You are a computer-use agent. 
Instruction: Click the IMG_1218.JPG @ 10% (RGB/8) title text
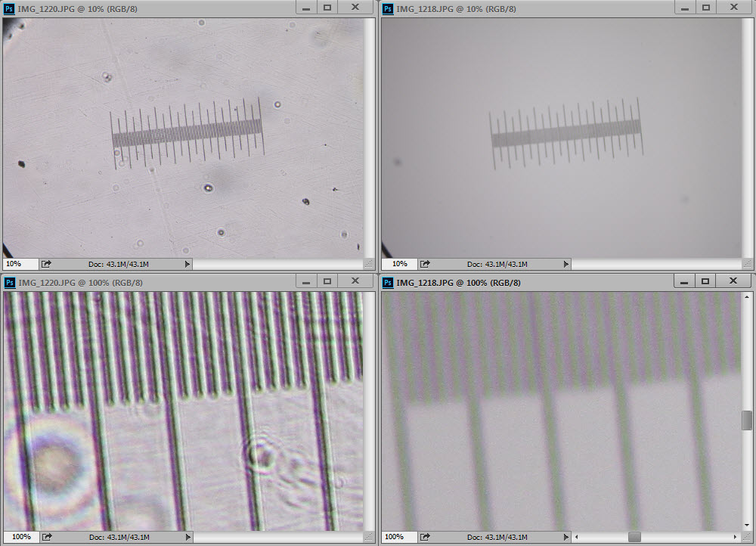456,9
